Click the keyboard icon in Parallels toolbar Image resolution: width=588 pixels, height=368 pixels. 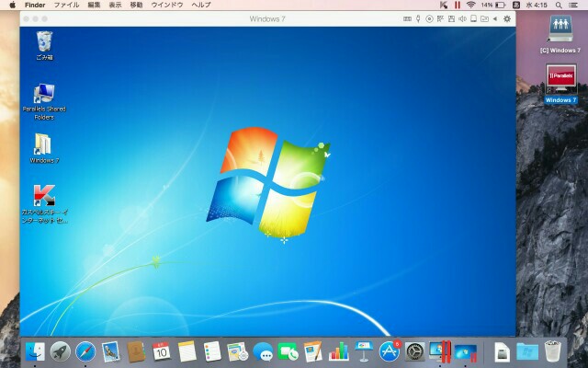(407, 18)
